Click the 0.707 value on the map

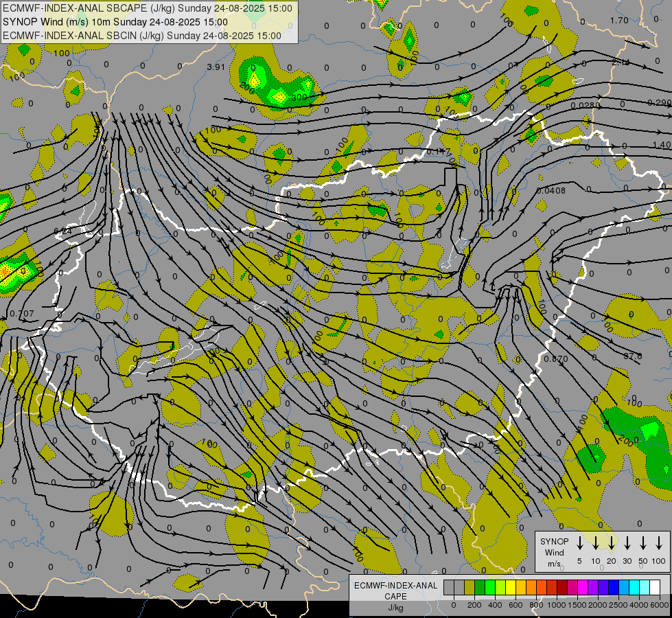(21, 314)
